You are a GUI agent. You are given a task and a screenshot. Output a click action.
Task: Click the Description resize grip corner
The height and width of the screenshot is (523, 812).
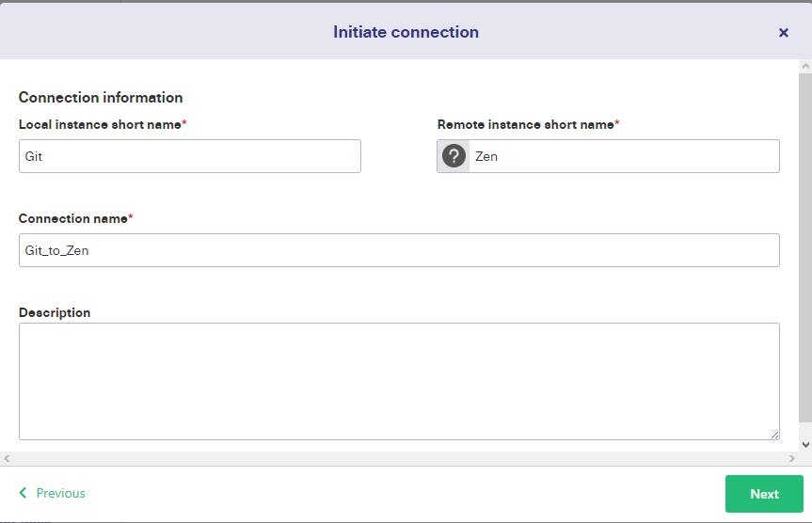pos(774,435)
